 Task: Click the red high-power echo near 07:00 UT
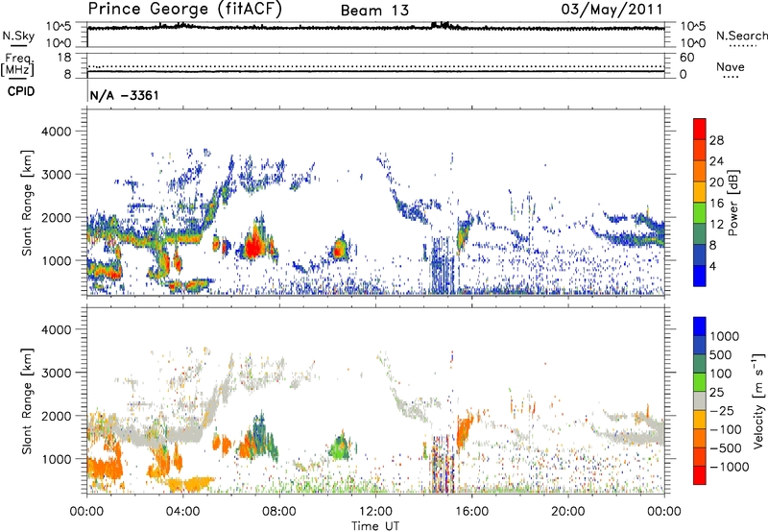coord(253,247)
